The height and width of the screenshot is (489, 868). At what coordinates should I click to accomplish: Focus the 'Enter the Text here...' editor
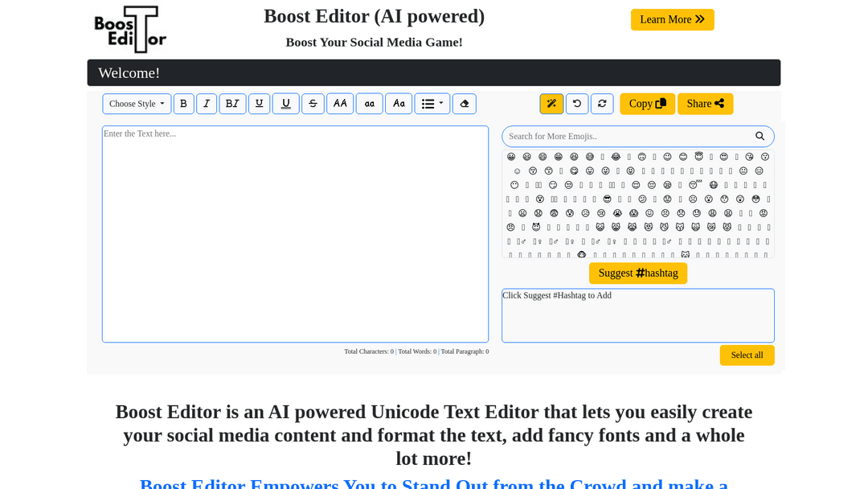tap(295, 234)
